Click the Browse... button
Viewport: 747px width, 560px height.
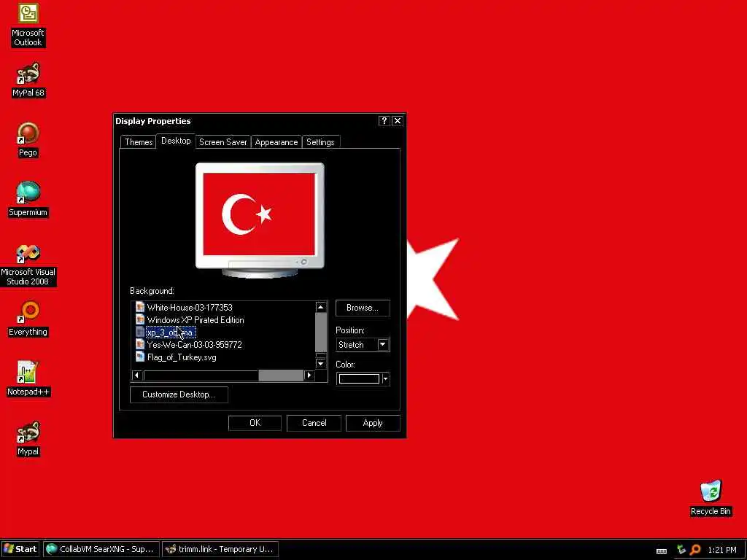point(363,308)
